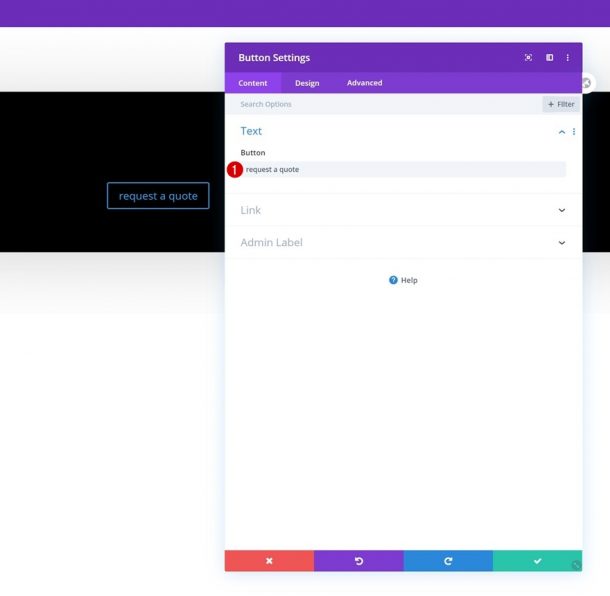Switch to the Design tab
The image size is (610, 596).
click(x=307, y=83)
